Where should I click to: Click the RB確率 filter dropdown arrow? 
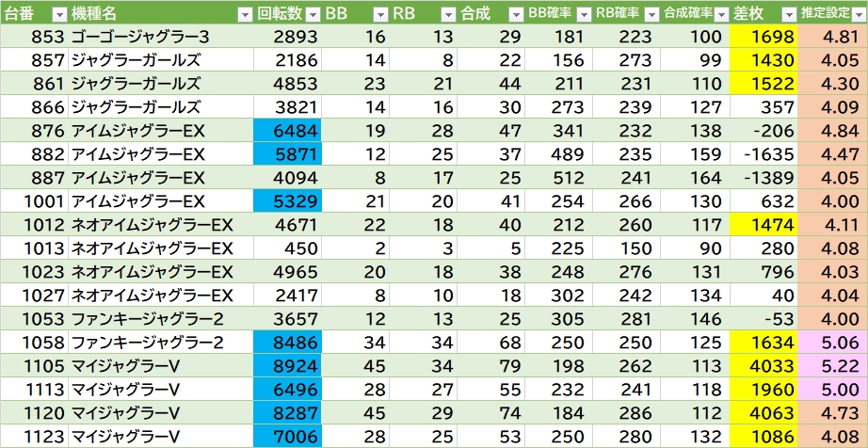click(x=651, y=13)
